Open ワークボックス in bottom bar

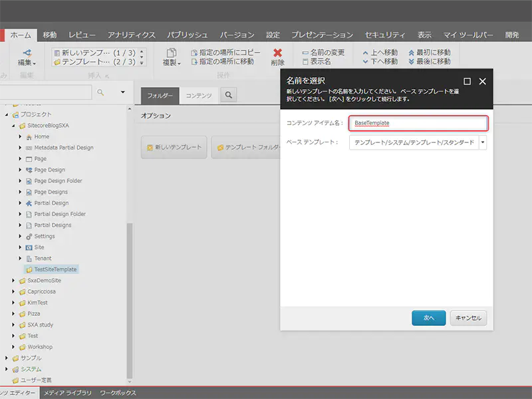point(118,393)
